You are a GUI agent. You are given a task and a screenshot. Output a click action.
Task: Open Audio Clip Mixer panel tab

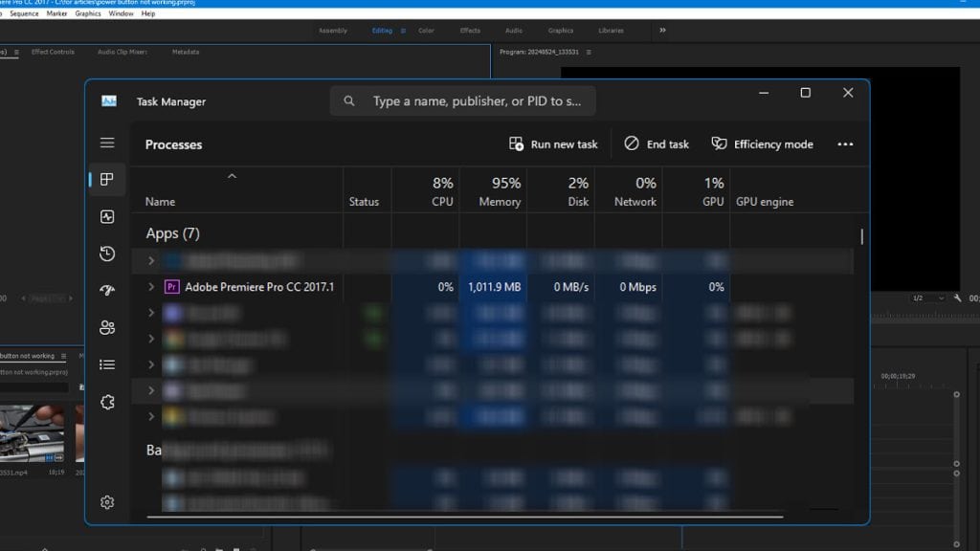point(122,52)
